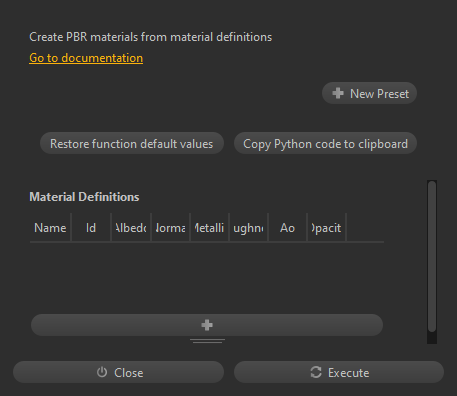Viewport: 457px width, 396px height.
Task: Copy Python code to clipboard
Action: click(325, 143)
